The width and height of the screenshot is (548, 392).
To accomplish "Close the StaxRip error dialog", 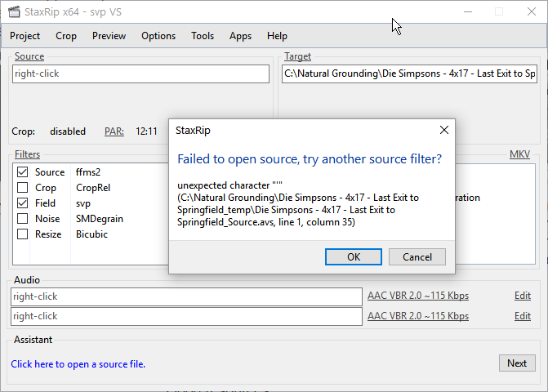I will tap(443, 130).
